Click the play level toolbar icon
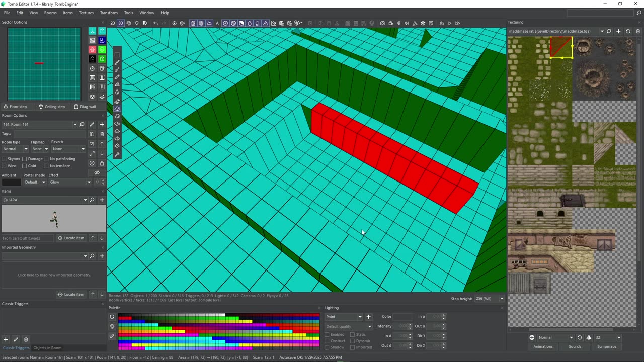 (x=450, y=23)
